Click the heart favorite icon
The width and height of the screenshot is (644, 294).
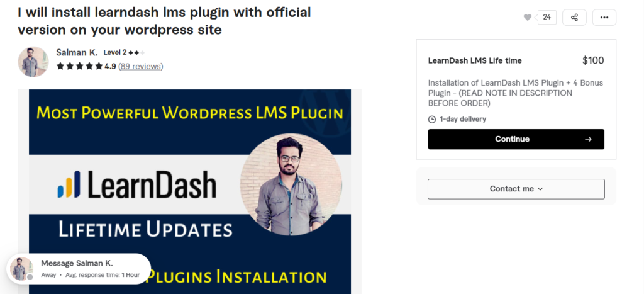point(528,17)
